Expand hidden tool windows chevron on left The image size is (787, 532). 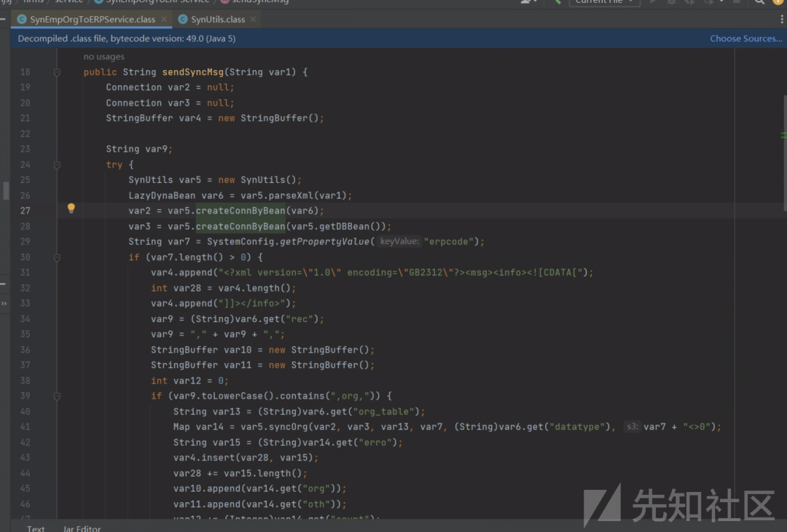[x=4, y=303]
